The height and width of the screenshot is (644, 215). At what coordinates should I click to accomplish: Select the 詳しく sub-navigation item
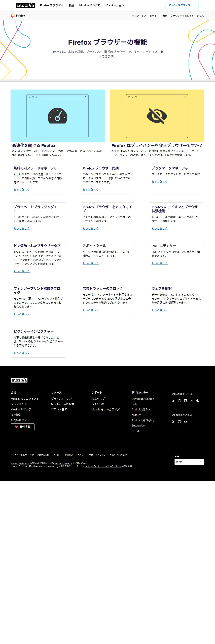[x=200, y=16]
